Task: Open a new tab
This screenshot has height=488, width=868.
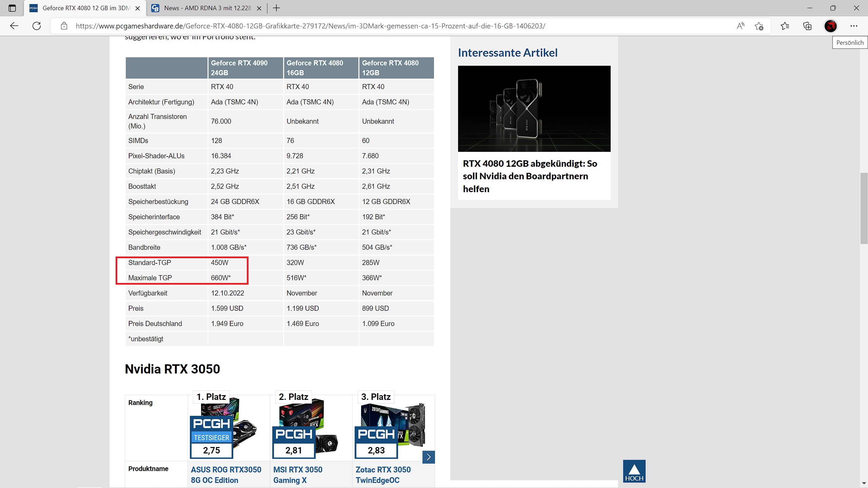Action: 276,8
